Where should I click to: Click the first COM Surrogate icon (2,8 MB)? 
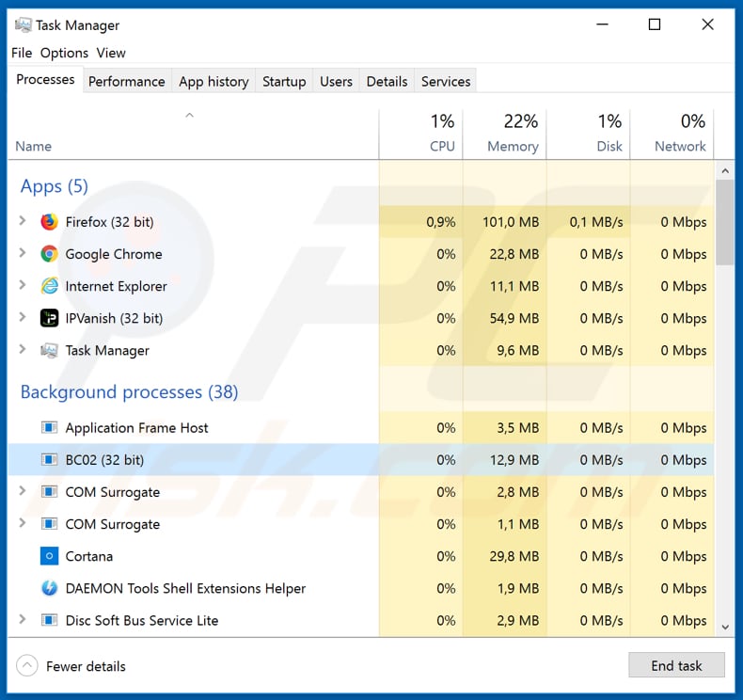tap(49, 491)
